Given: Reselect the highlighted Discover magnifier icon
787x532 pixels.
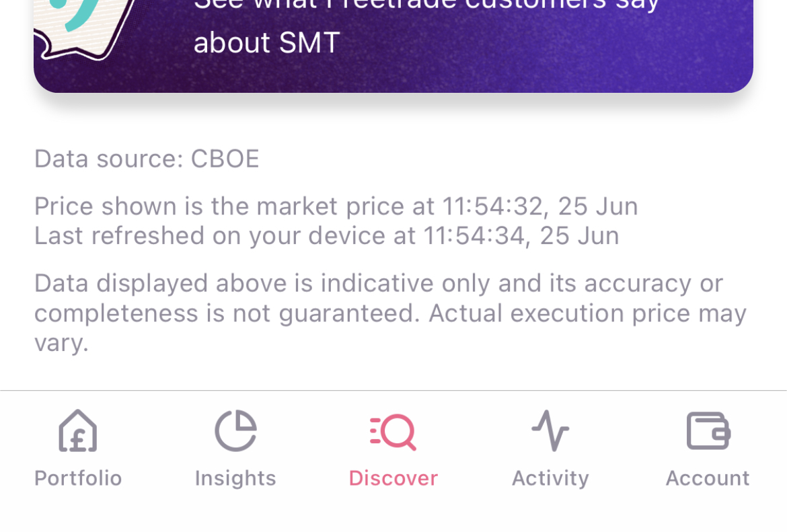Looking at the screenshot, I should pos(394,430).
